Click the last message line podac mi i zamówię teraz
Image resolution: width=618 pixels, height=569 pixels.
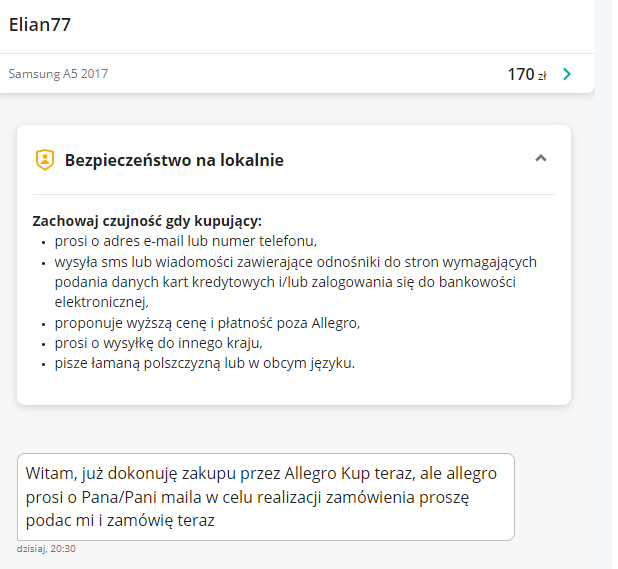[120, 521]
